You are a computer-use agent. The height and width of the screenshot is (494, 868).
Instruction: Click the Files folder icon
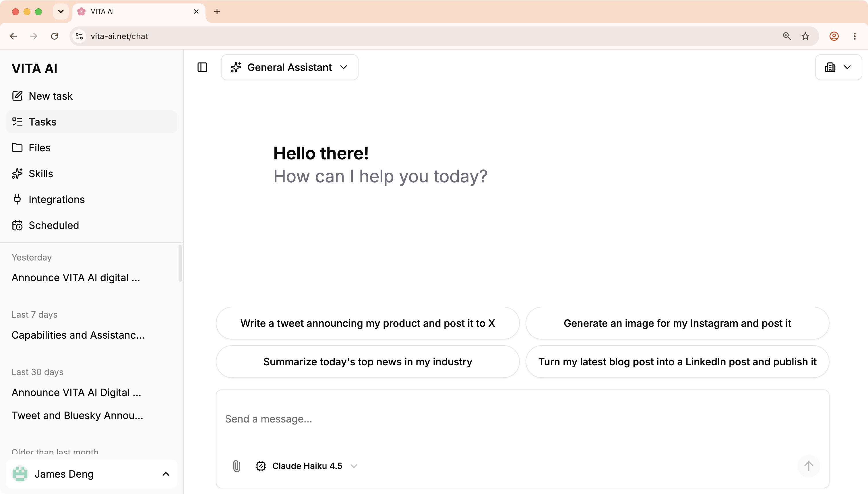point(17,148)
